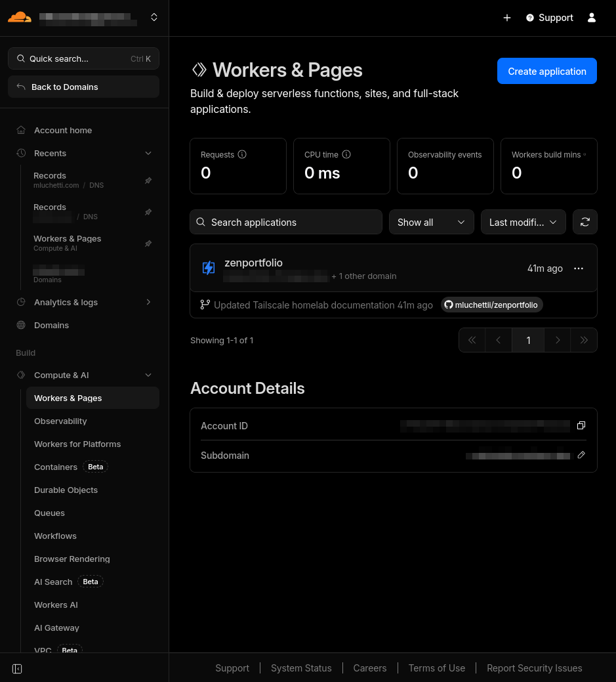Open zenportfolio more options menu

[x=578, y=268]
